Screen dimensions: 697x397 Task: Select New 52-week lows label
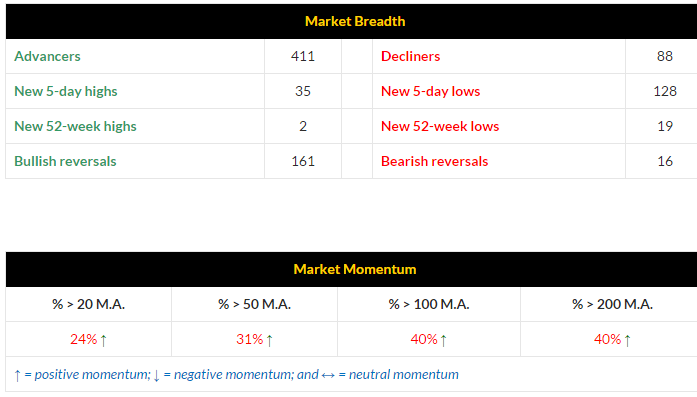tap(440, 126)
